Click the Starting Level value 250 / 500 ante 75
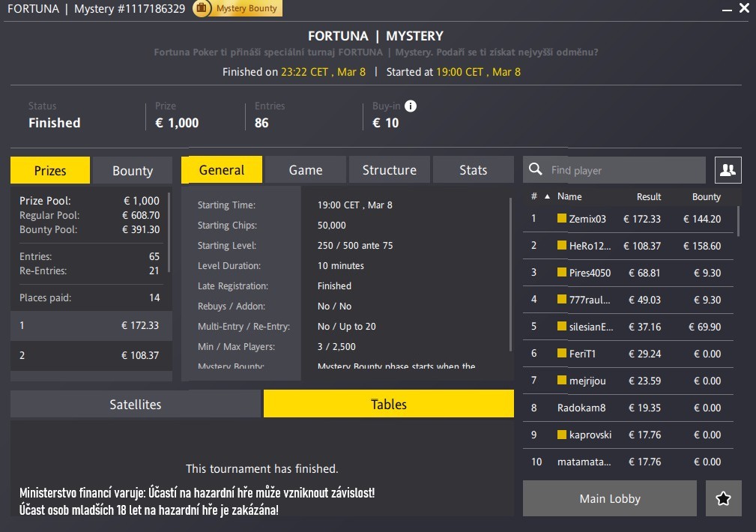The image size is (756, 532). 355,245
